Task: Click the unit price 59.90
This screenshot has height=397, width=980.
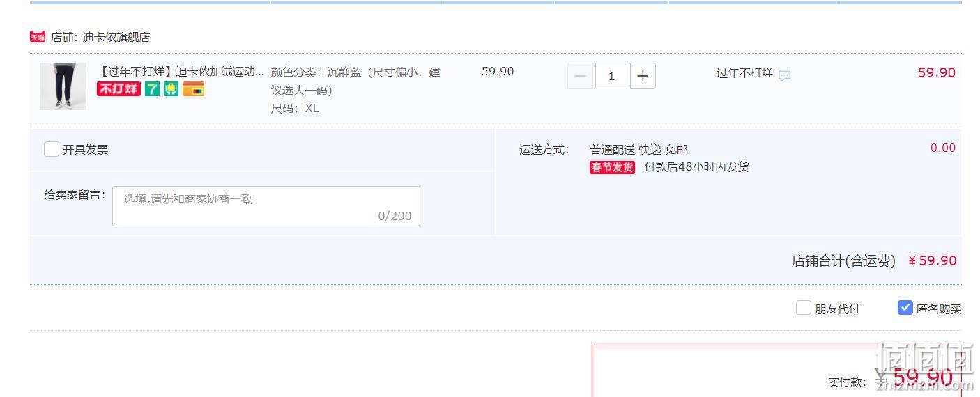Action: [498, 71]
